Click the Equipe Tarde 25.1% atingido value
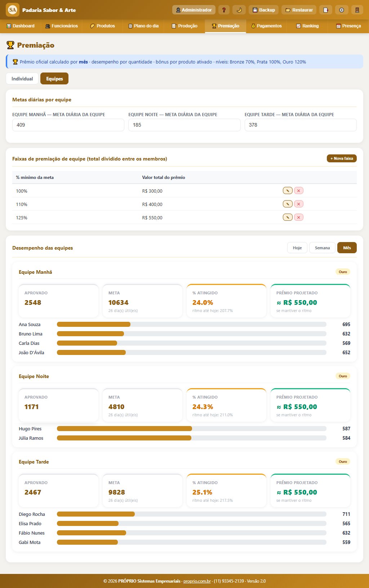 202,492
